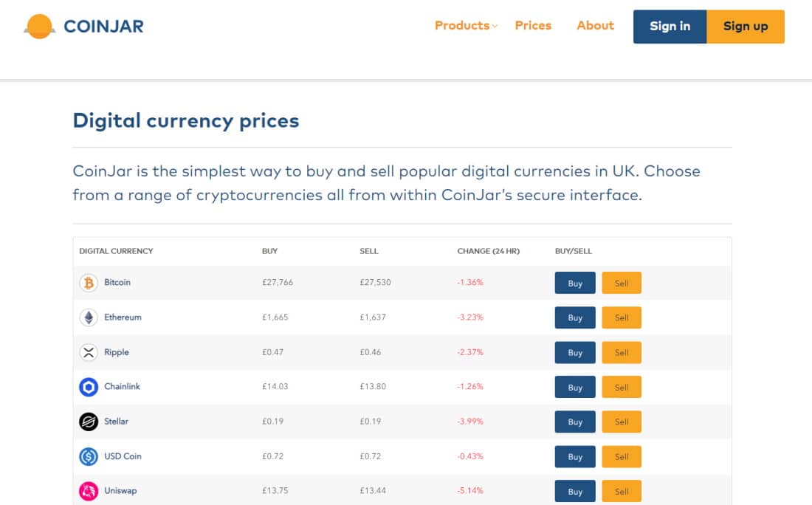Viewport: 812px width, 505px height.
Task: Click the Uniswap coin icon
Action: (89, 491)
